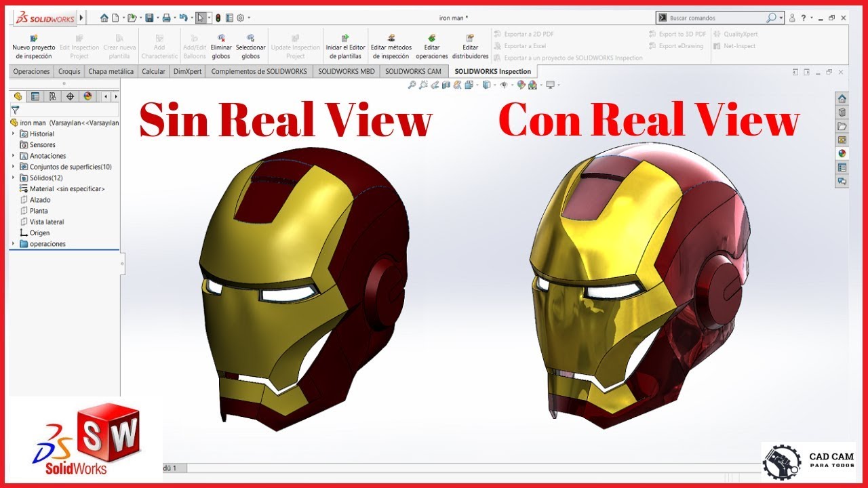Select the Vista lateral plane in the tree

pos(42,222)
